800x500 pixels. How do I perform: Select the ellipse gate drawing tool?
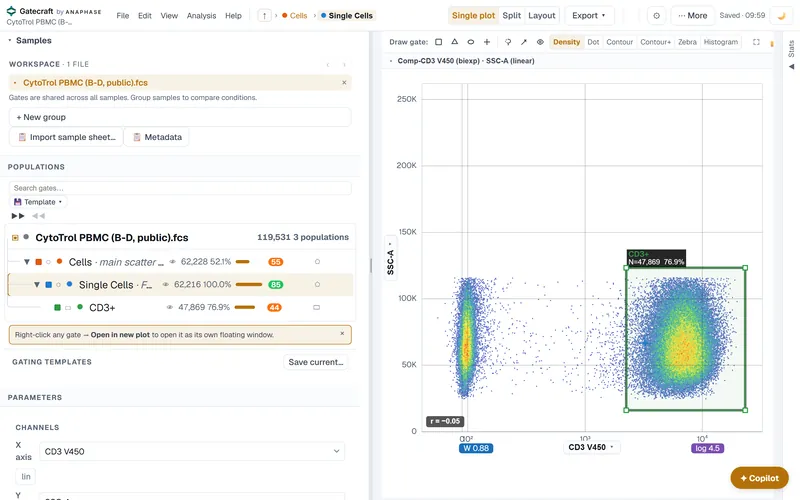coord(470,42)
